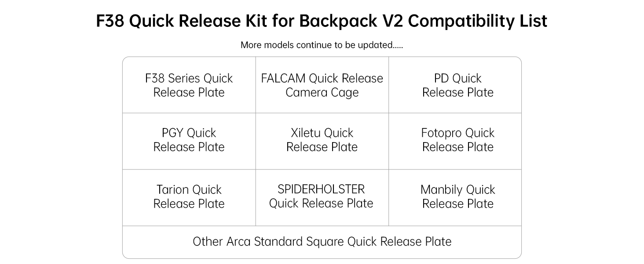Click the word 'Arca' in the bottom row
This screenshot has height=264, width=644.
[238, 242]
